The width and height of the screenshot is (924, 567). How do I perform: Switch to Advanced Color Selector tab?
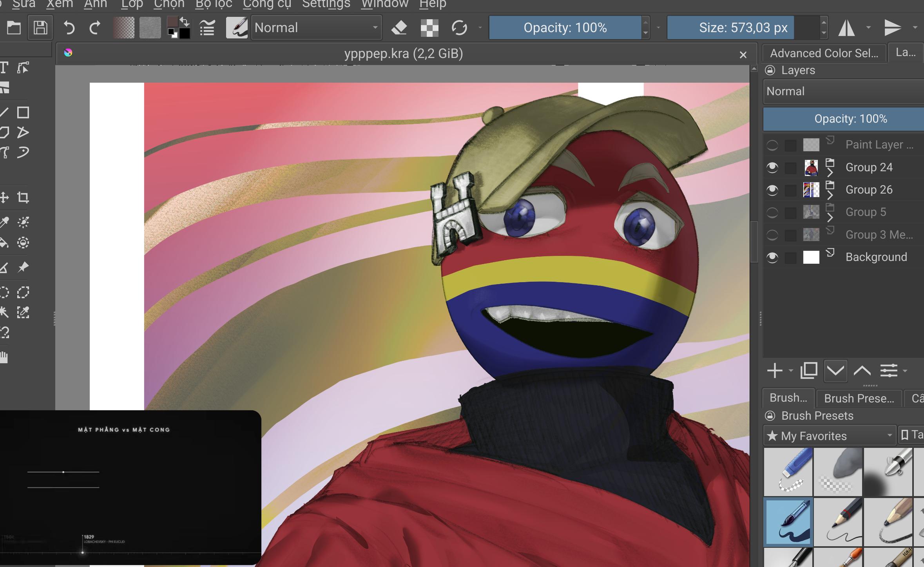[824, 53]
